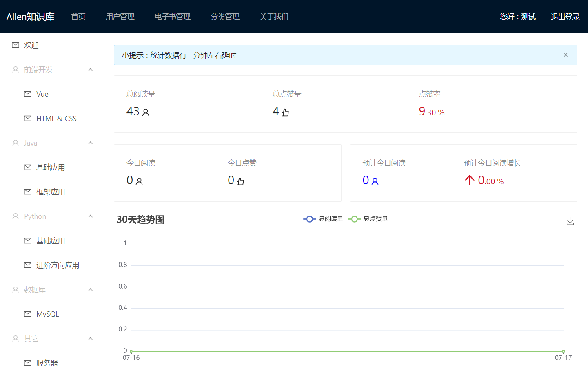Open 关于我们 in the top navigation
This screenshot has height=366, width=588.
click(x=274, y=17)
